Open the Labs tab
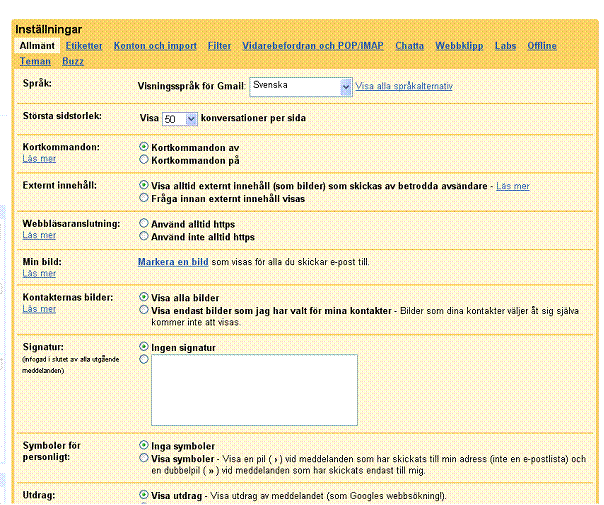Image resolution: width=604 pixels, height=505 pixels. click(x=505, y=46)
